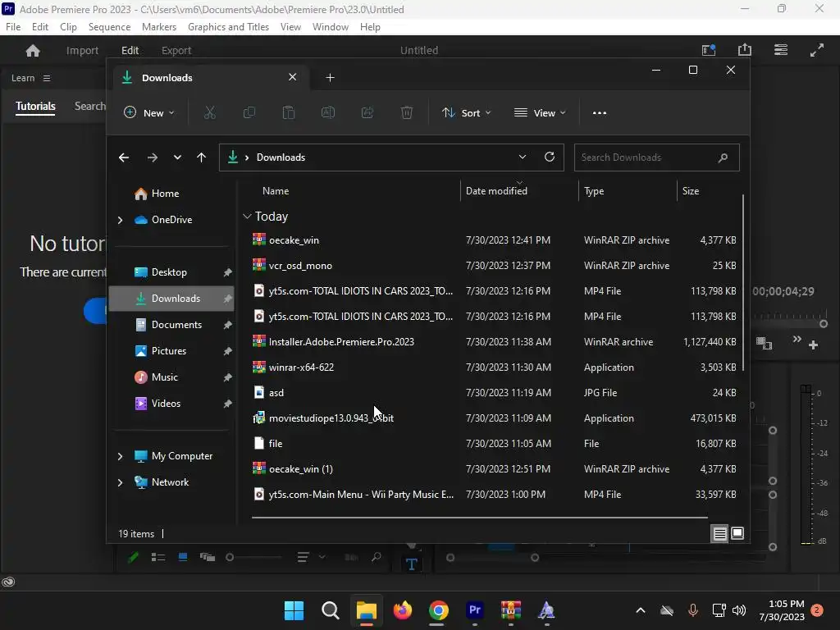This screenshot has width=840, height=630.
Task: Open the New dropdown menu
Action: pos(149,113)
